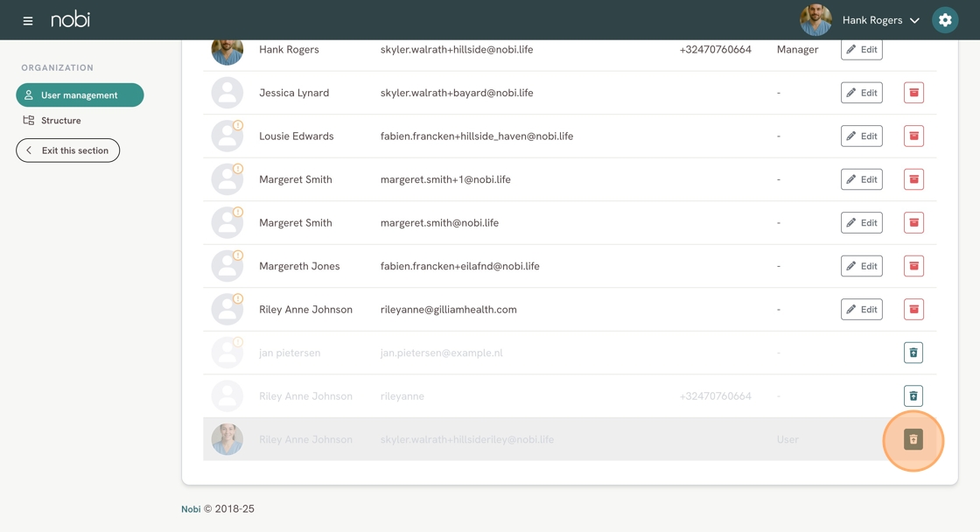
Task: Click the nobi logo
Action: click(x=70, y=20)
